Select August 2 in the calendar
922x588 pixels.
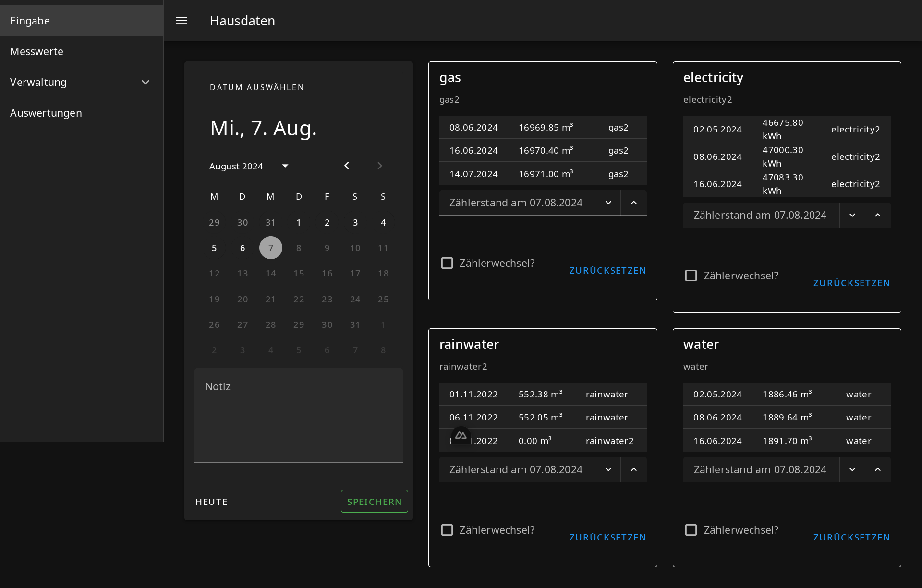point(327,222)
